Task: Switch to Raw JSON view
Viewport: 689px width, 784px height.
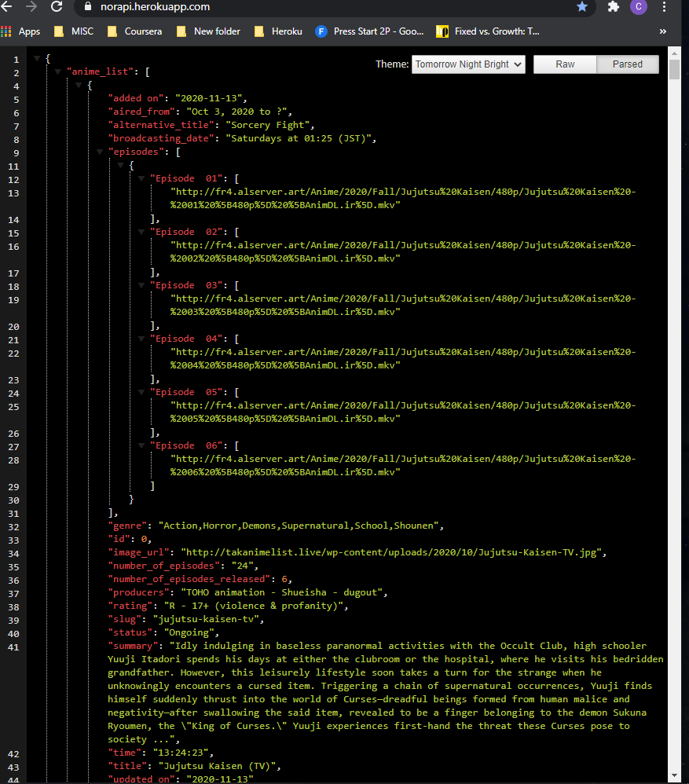Action: [x=565, y=64]
